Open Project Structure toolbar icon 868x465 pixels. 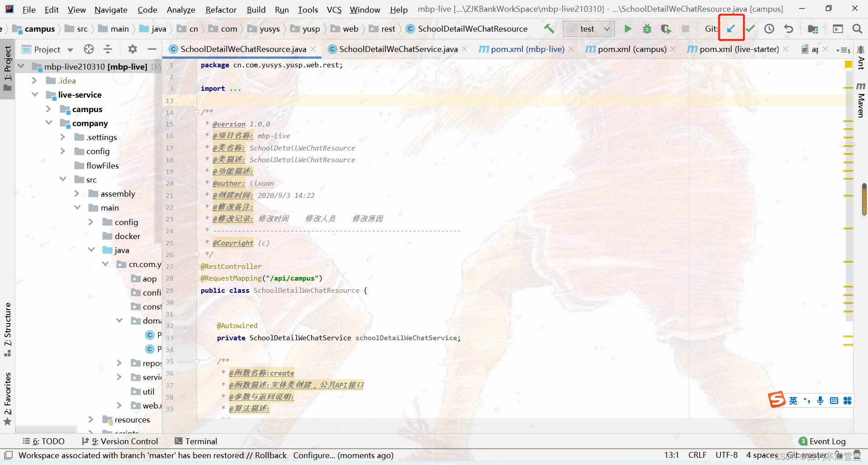pos(813,29)
